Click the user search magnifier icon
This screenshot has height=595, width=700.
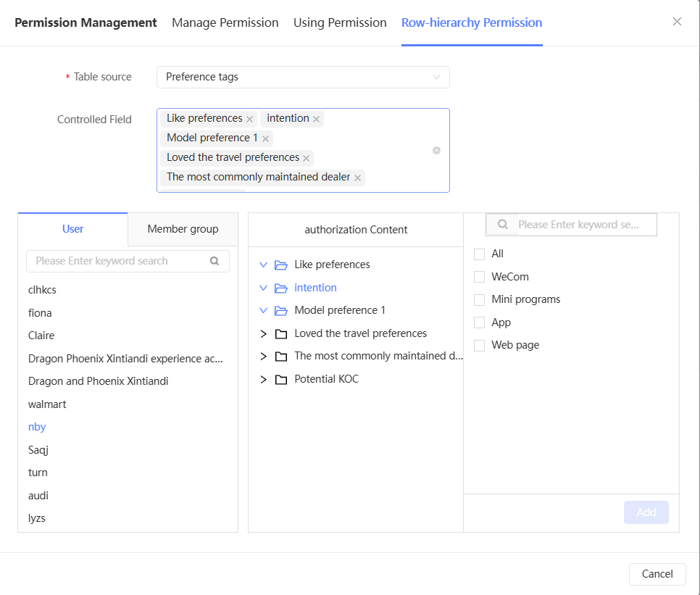(214, 261)
